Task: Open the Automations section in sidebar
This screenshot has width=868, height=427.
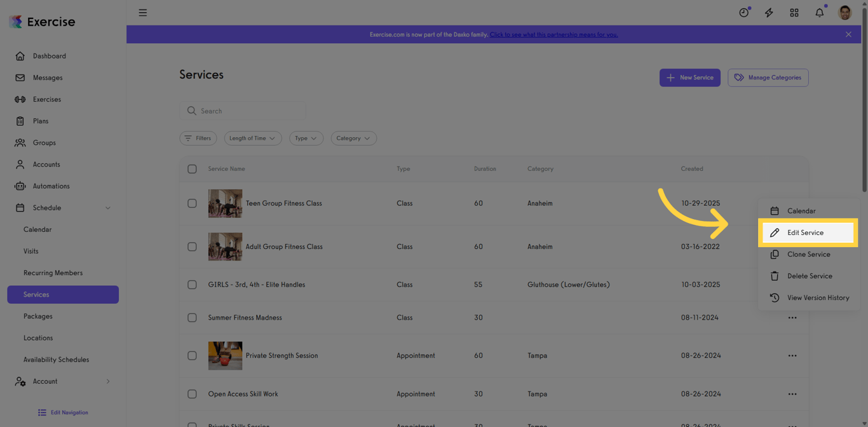Action: 51,186
